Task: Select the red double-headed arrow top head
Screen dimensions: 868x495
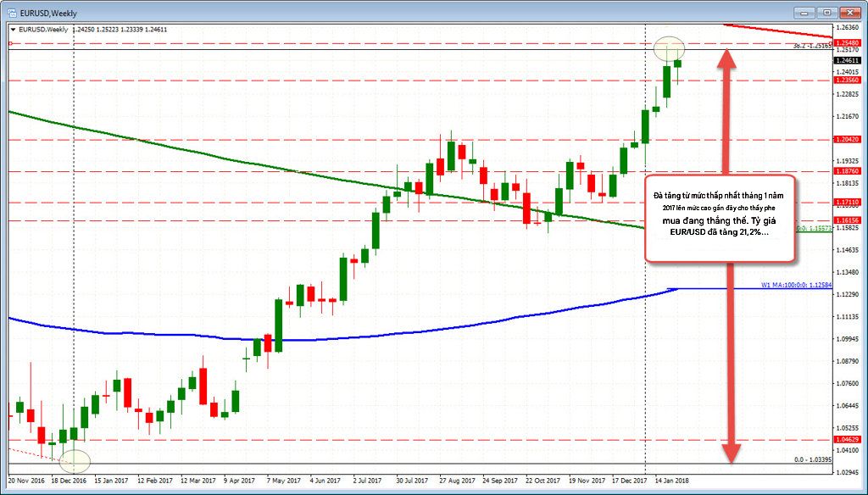Action: [726, 58]
